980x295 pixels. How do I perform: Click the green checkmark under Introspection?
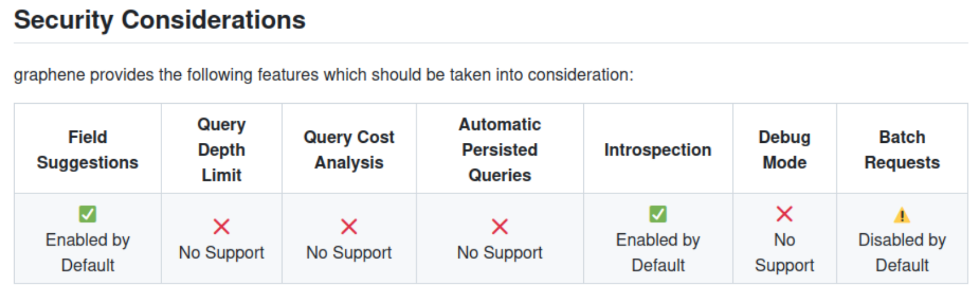(x=658, y=214)
